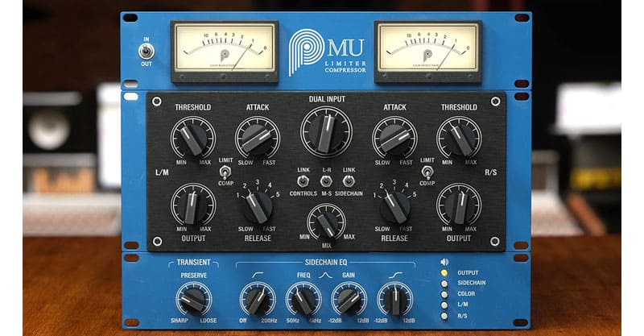Click the L/M channel label
Image resolution: width=644 pixels, height=336 pixels.
(x=162, y=172)
